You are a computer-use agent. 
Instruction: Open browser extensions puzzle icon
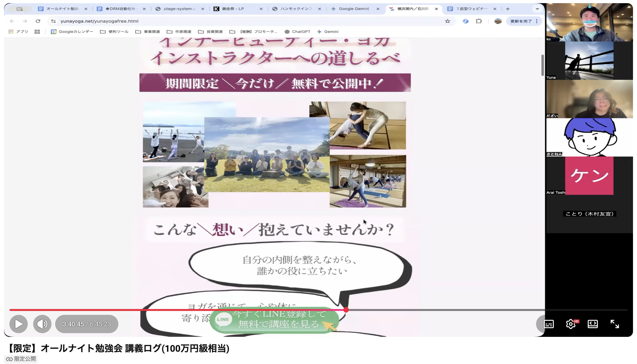[x=479, y=21]
